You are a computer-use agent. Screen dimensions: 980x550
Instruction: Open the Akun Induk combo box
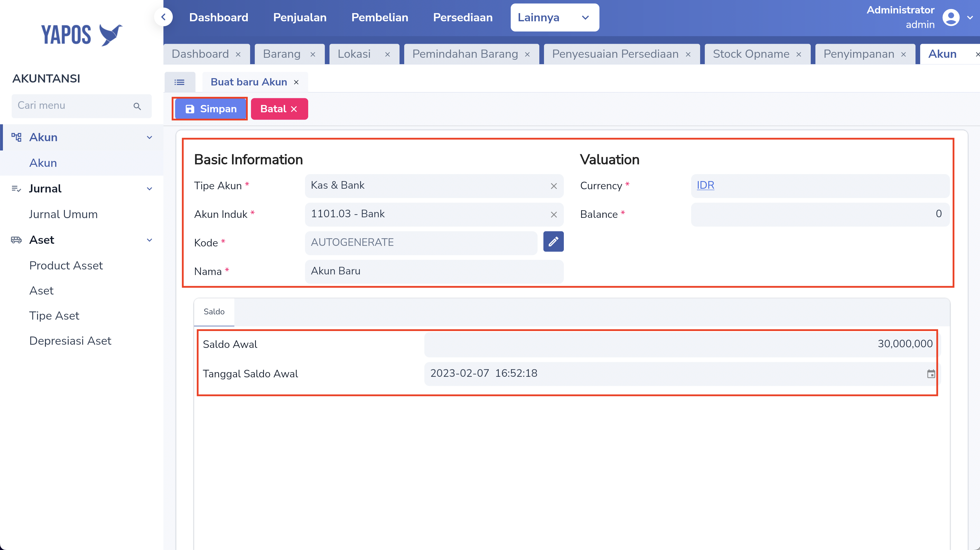pos(434,214)
